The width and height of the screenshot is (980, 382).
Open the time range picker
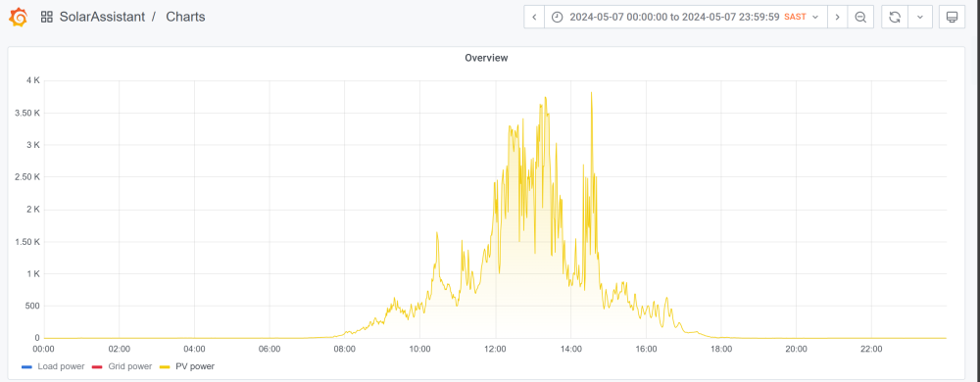tap(686, 17)
